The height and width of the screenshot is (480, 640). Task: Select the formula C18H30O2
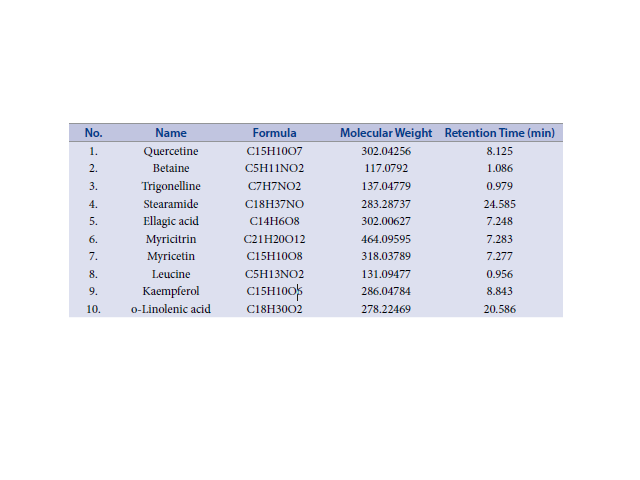click(274, 309)
